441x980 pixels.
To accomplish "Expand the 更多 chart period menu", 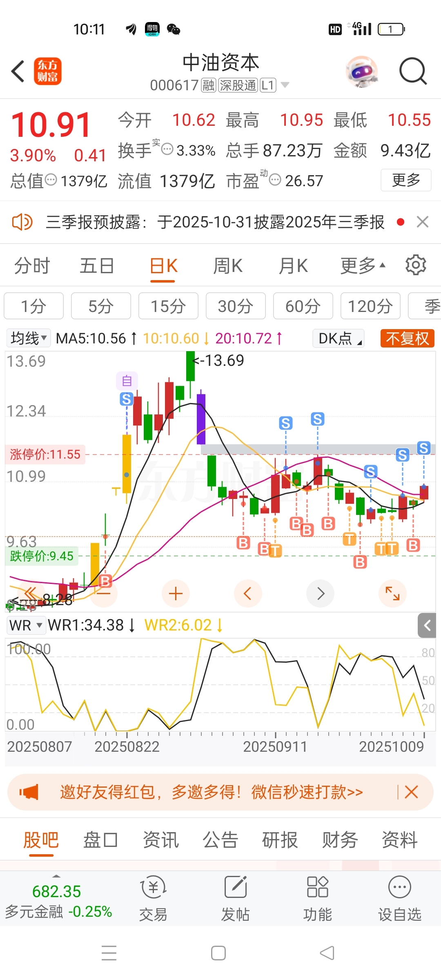I will (363, 266).
